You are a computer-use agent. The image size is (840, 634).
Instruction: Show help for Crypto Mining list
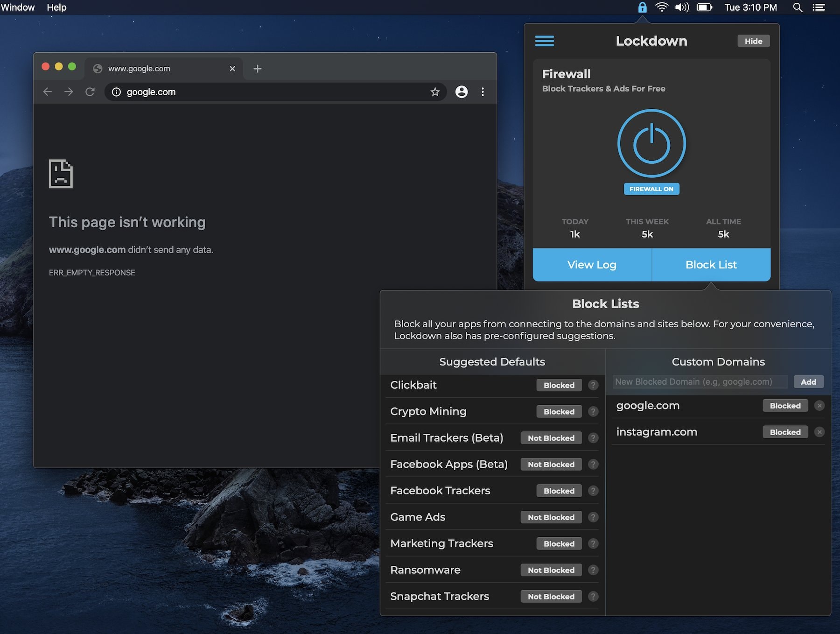[x=593, y=412]
